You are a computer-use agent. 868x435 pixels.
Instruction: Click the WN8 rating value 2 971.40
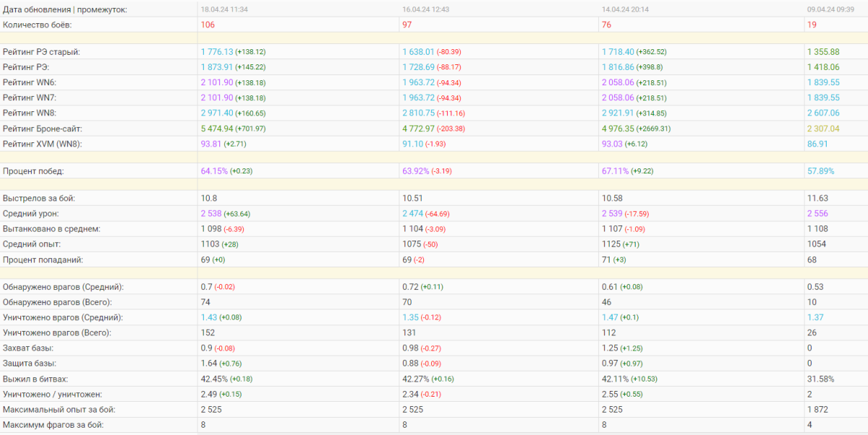coord(217,113)
